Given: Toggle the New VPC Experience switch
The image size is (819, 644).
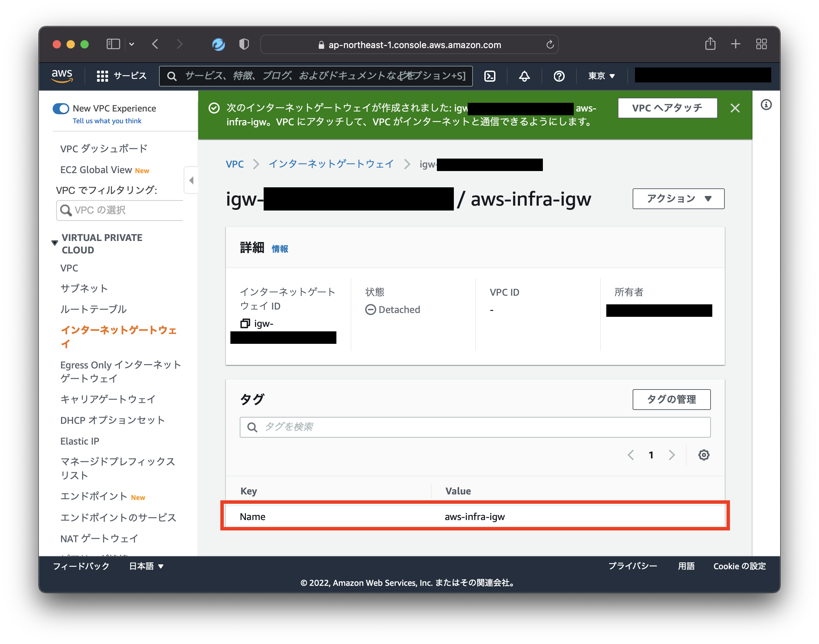Looking at the screenshot, I should point(60,108).
